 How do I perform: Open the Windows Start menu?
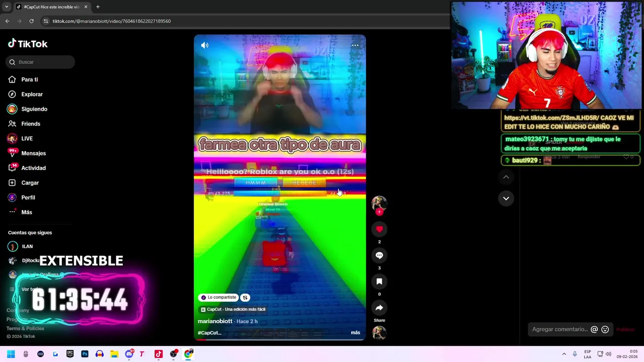pyautogui.click(x=11, y=354)
